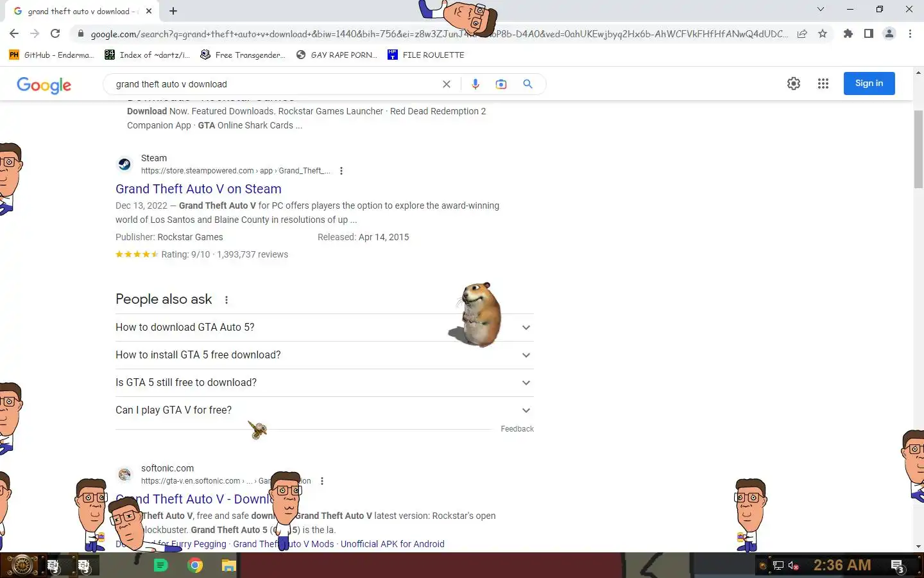Screen dimensions: 924x578
Task: Close the 'grand theft auto v download' tab
Action: point(149,11)
